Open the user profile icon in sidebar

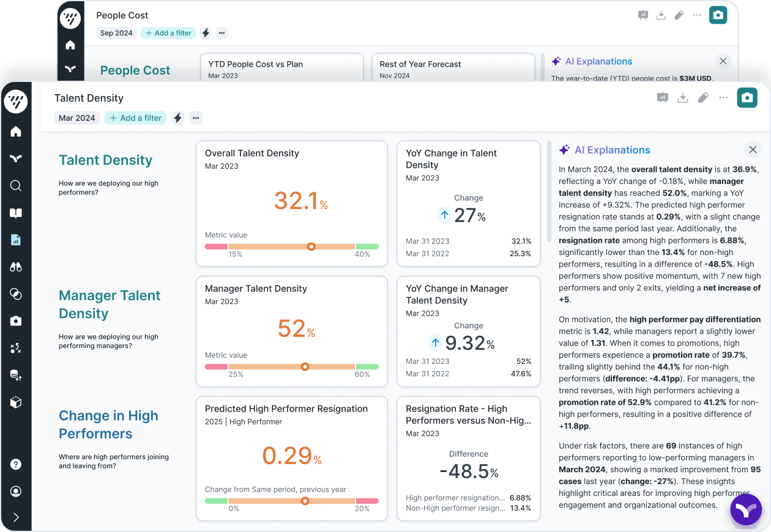(x=16, y=491)
